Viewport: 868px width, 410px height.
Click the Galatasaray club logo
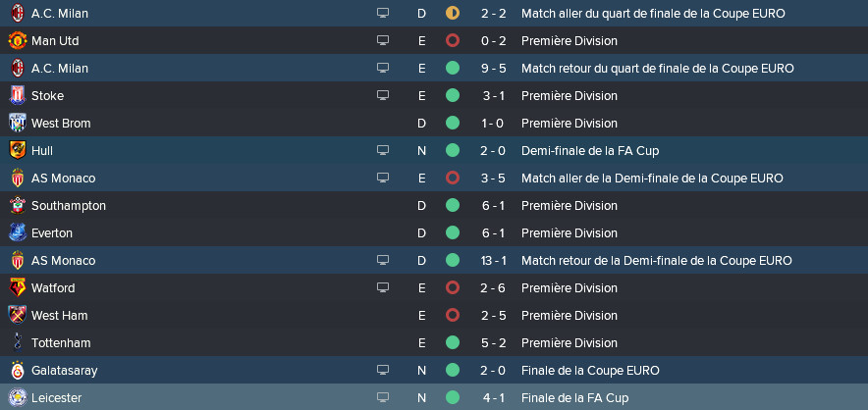(18, 370)
